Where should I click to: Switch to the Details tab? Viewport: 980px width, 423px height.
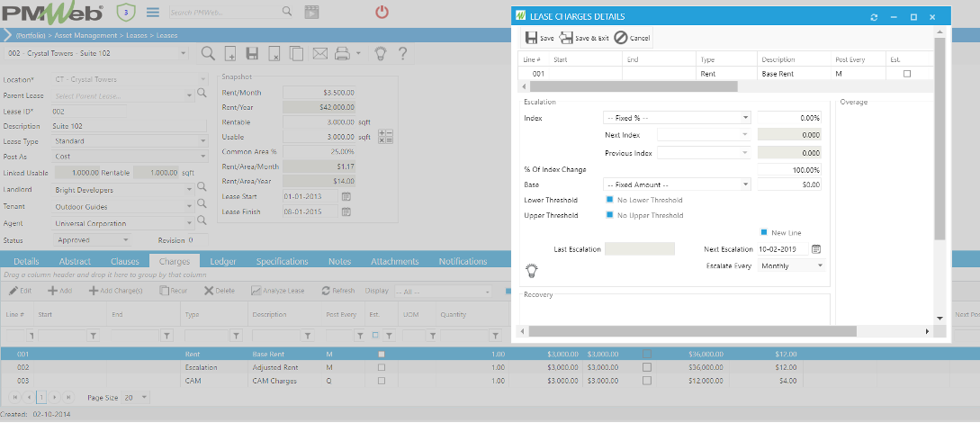click(x=26, y=261)
